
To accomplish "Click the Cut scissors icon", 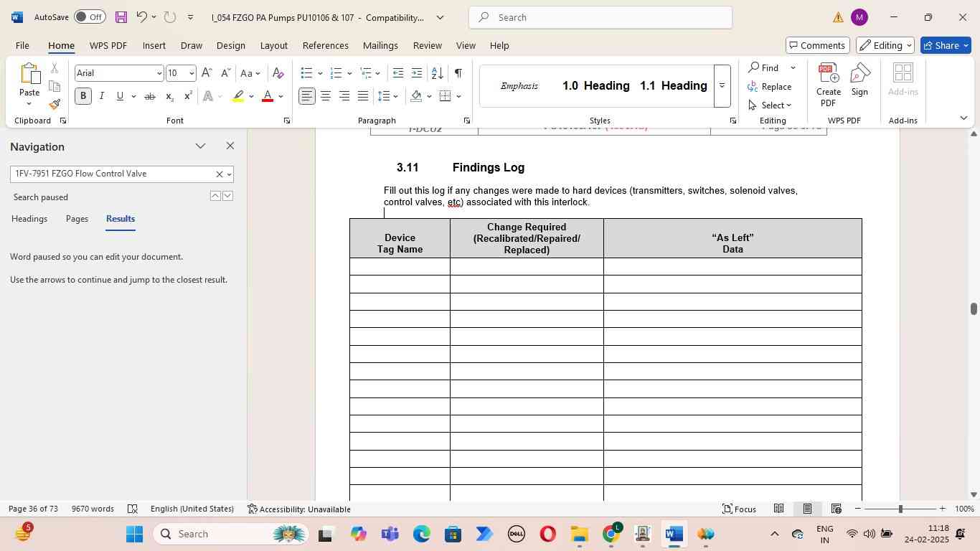I will pyautogui.click(x=55, y=69).
